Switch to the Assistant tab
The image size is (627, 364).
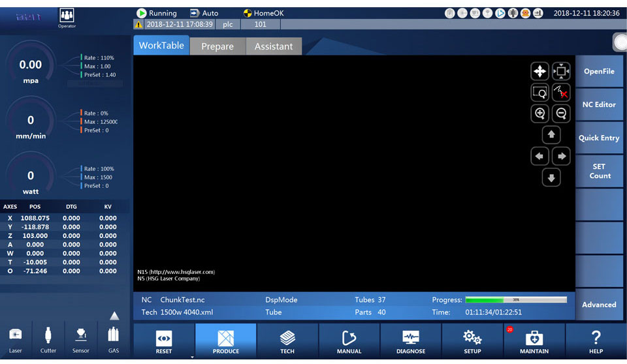click(274, 46)
